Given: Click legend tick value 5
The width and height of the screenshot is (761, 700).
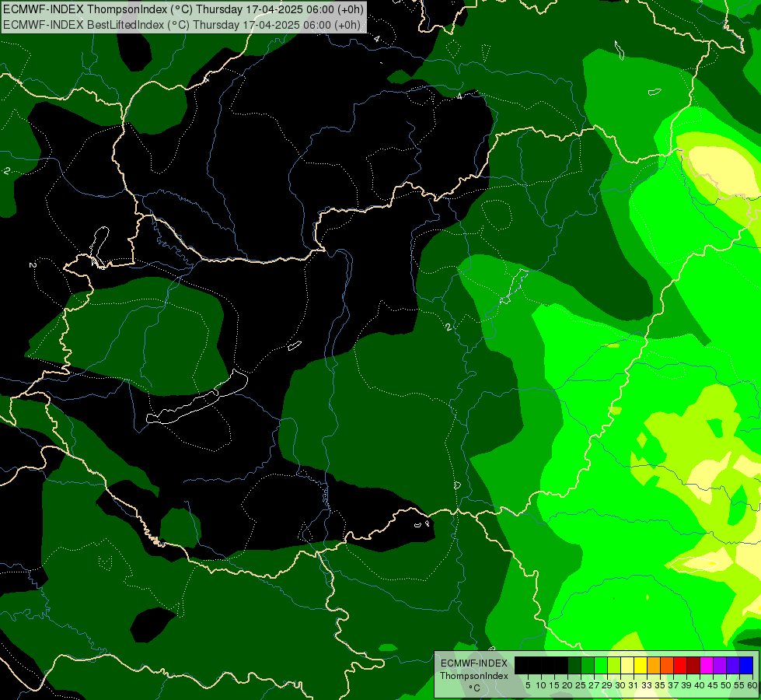Looking at the screenshot, I should click(528, 685).
